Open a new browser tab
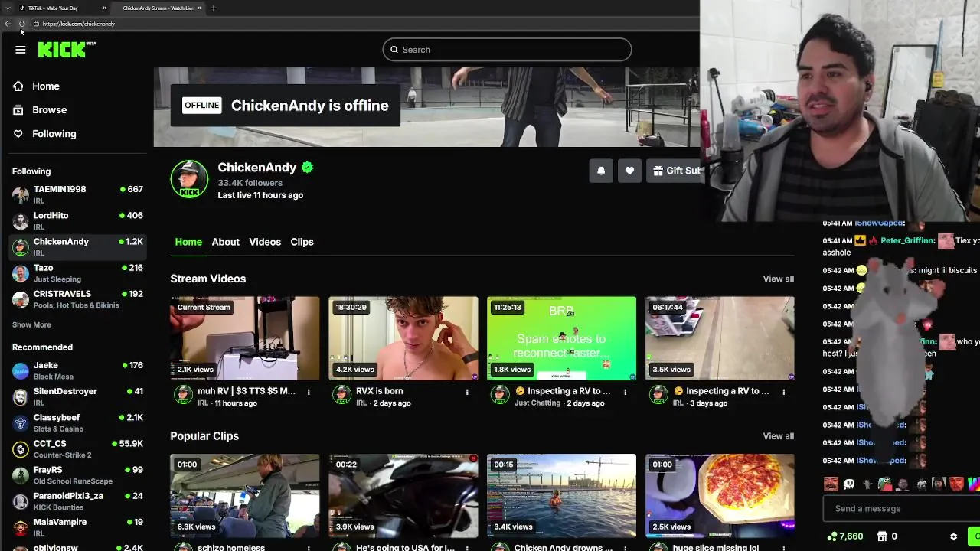This screenshot has height=551, width=980. pyautogui.click(x=214, y=8)
